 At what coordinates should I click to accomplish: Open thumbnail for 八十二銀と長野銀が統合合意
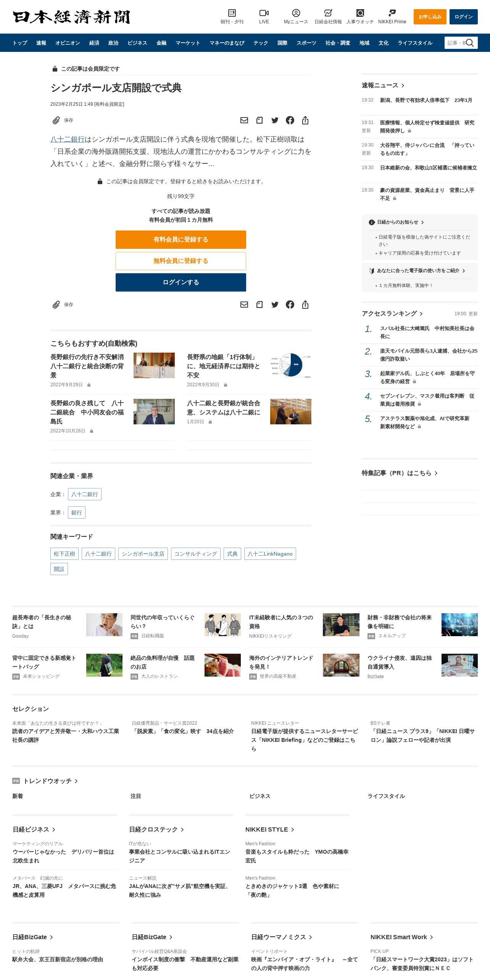tap(291, 411)
